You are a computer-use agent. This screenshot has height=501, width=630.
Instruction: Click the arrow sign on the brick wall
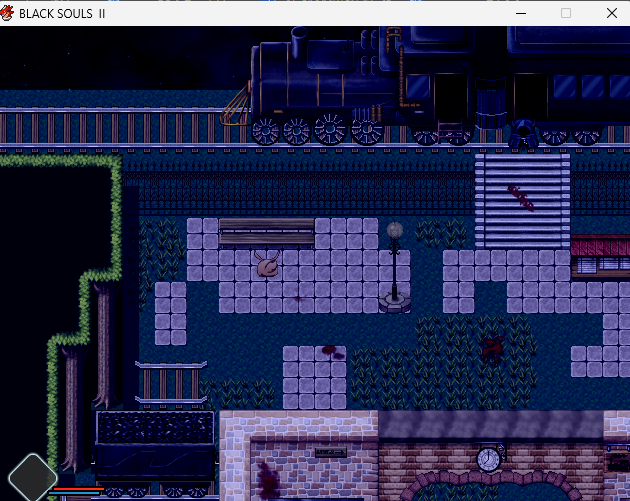click(x=330, y=452)
